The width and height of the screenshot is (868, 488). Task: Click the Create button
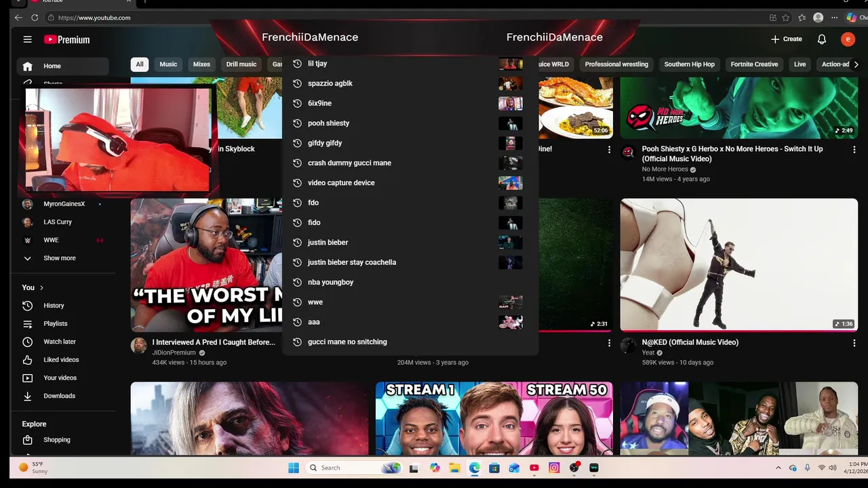pos(787,39)
